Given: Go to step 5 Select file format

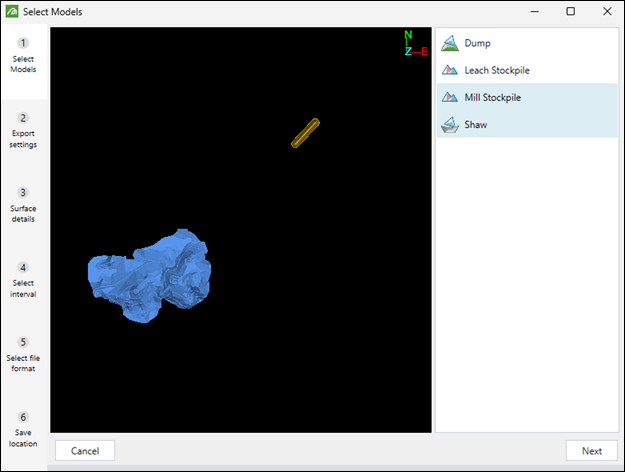Looking at the screenshot, I should pos(23,355).
